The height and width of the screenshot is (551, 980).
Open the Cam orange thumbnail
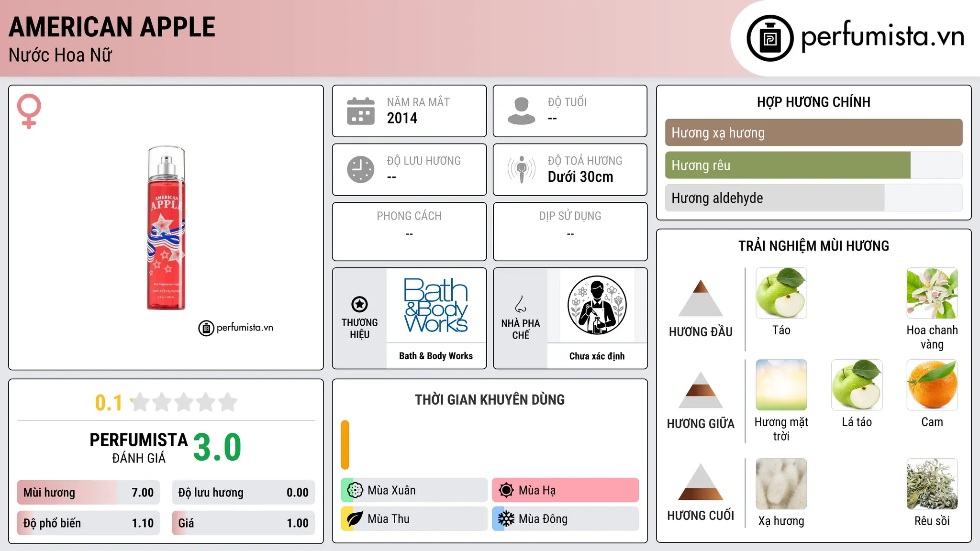[x=932, y=385]
